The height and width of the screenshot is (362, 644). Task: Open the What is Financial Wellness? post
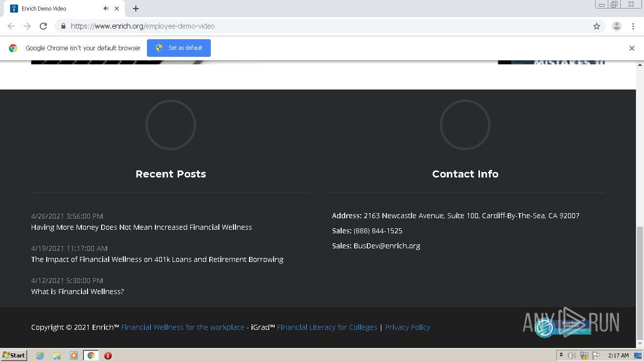tap(77, 292)
